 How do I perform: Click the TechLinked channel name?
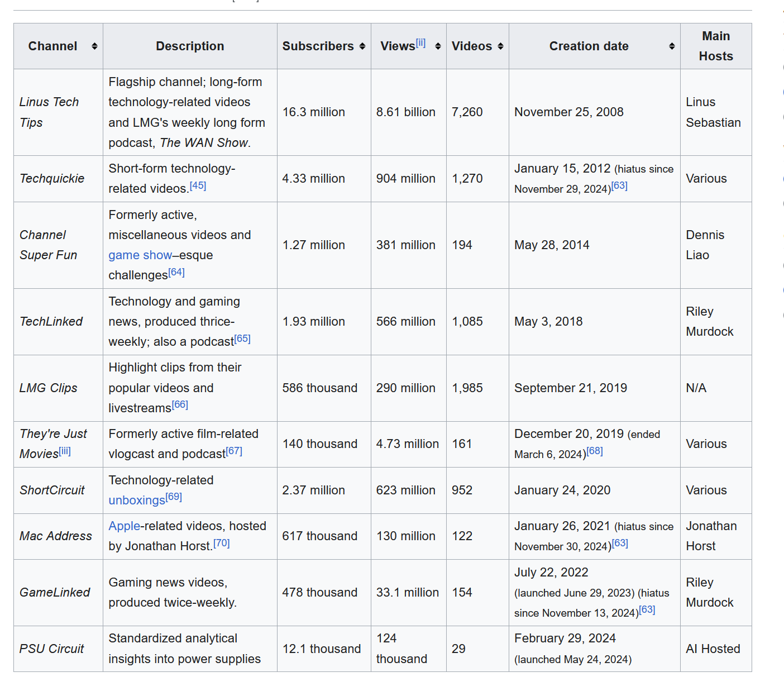tap(51, 322)
